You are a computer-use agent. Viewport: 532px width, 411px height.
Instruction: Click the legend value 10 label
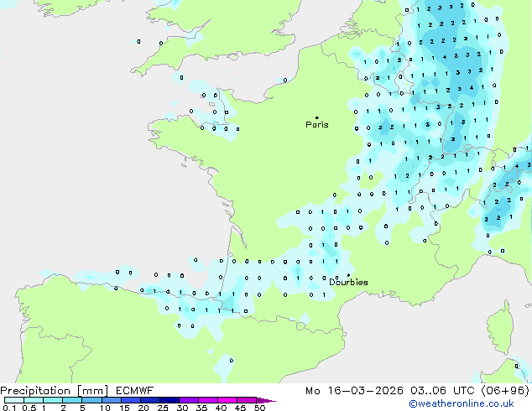coord(105,408)
